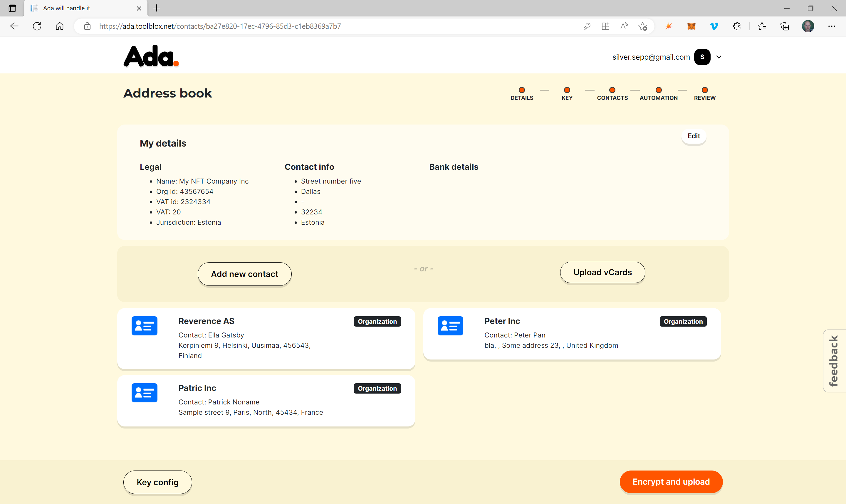Click the browser Extensions puzzle icon
Screen dimensions: 846x504
click(x=737, y=26)
